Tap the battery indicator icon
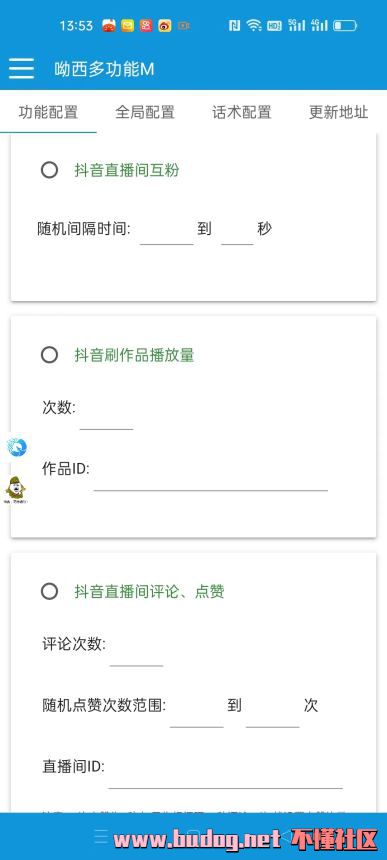Image resolution: width=387 pixels, height=860 pixels. tap(345, 25)
